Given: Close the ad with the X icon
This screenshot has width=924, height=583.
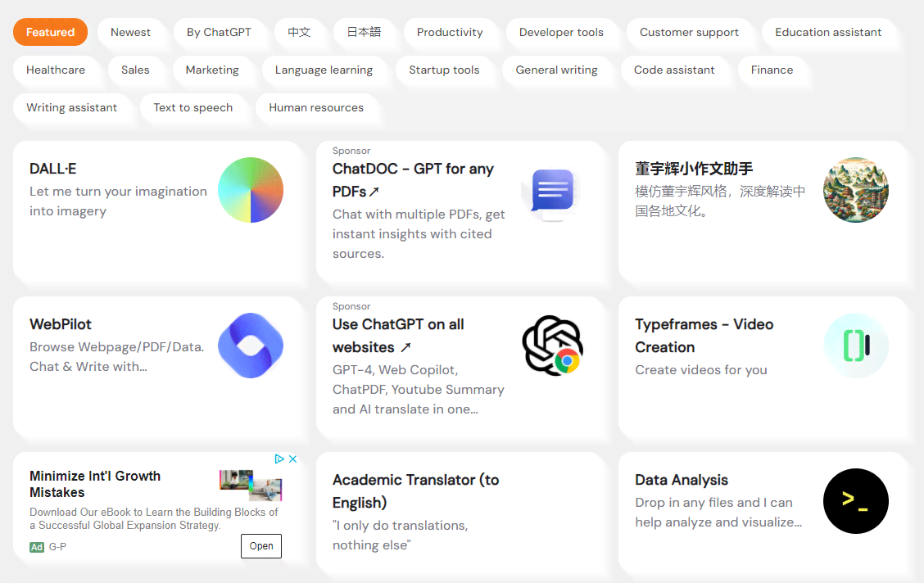Looking at the screenshot, I should click(x=292, y=459).
